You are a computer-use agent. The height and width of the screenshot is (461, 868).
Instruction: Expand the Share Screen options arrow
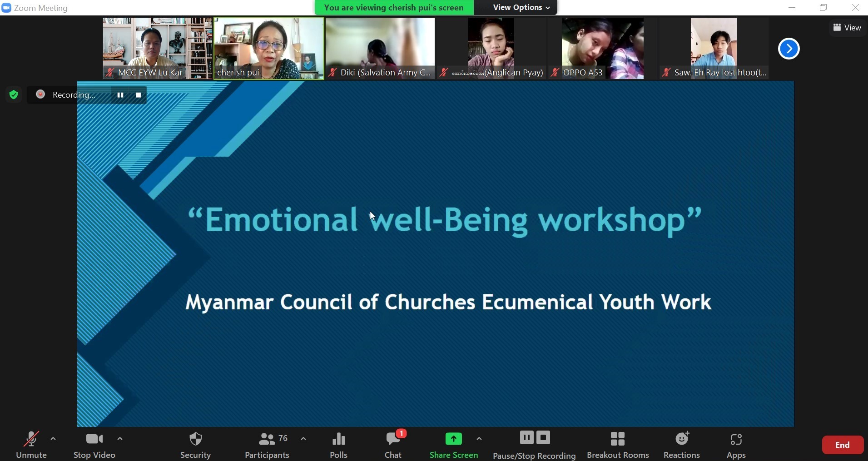click(x=479, y=439)
